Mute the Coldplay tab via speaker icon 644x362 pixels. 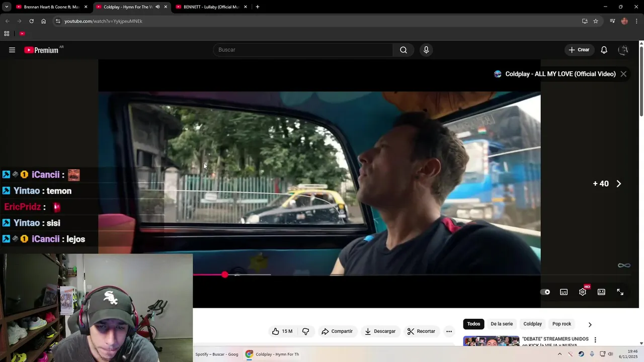tap(157, 7)
